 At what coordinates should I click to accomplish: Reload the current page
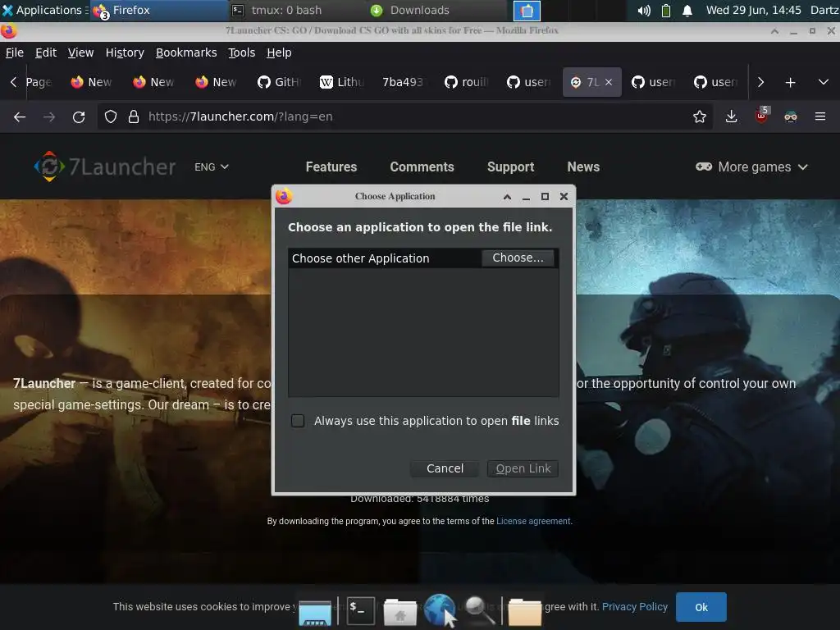click(79, 116)
